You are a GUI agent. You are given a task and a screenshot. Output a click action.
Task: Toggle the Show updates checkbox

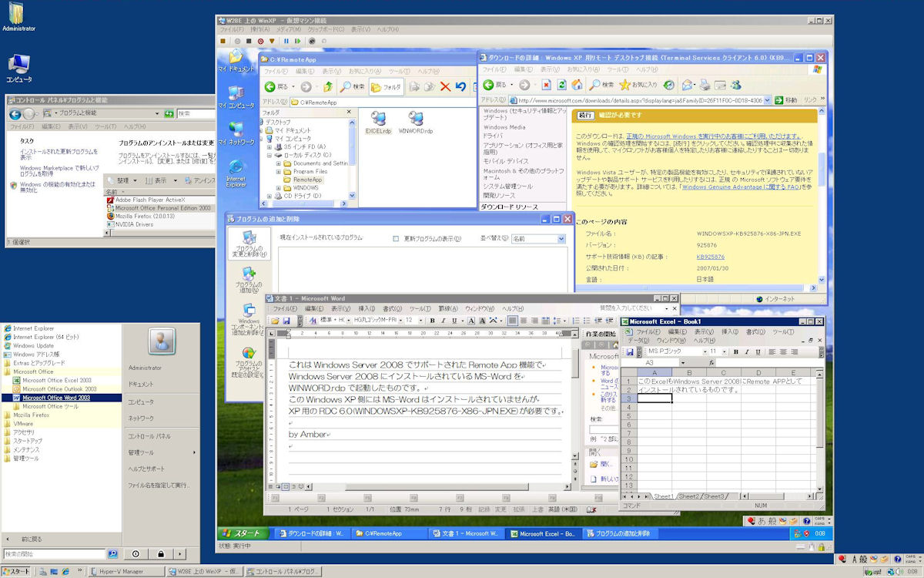point(396,239)
